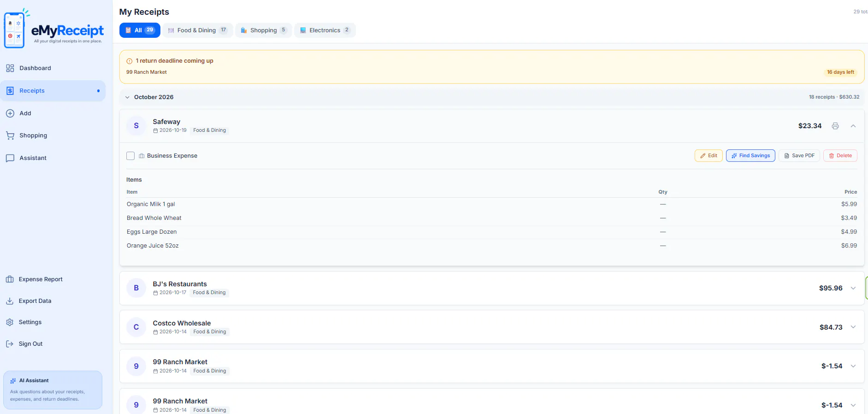Image resolution: width=868 pixels, height=414 pixels.
Task: Select the All receipts tab
Action: [x=140, y=30]
